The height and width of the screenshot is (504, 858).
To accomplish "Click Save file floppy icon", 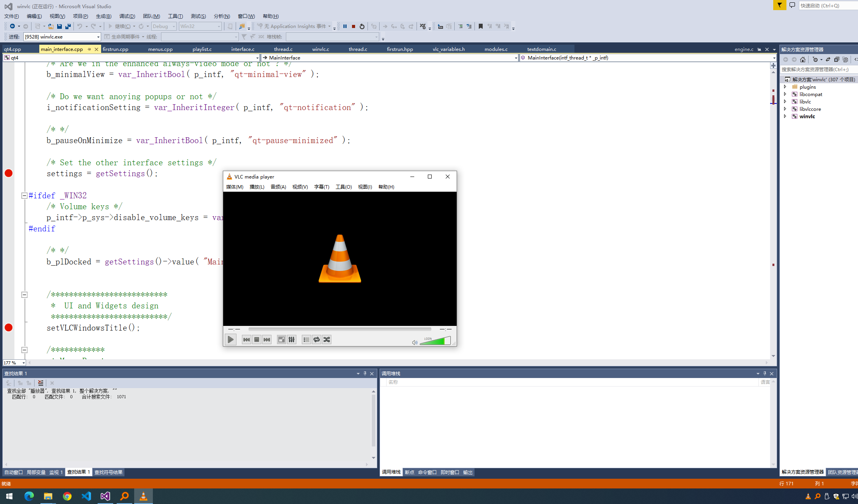I will click(60, 26).
